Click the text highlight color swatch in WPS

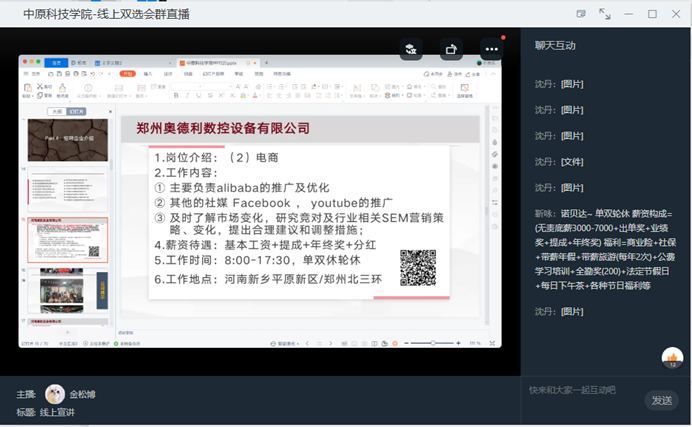tap(244, 95)
